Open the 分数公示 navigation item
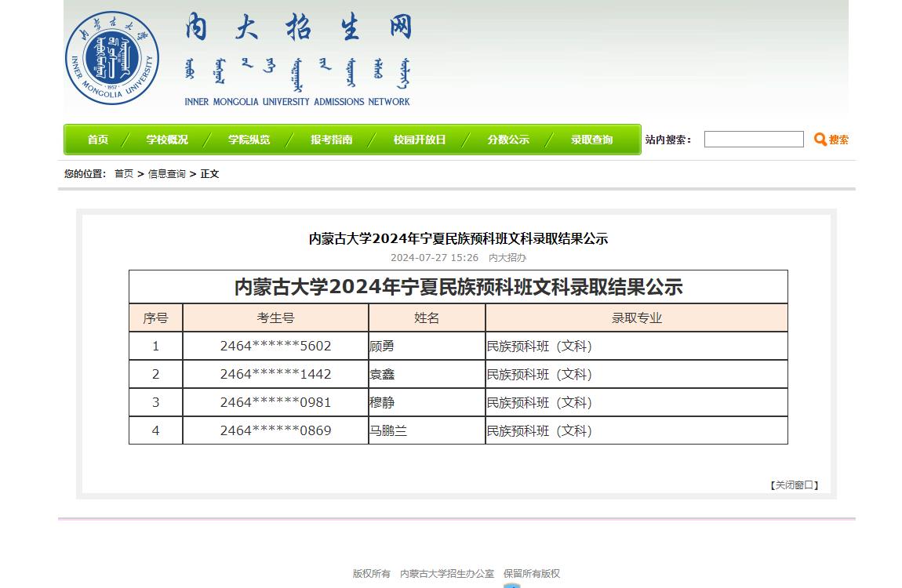The height and width of the screenshot is (588, 902). tap(508, 140)
